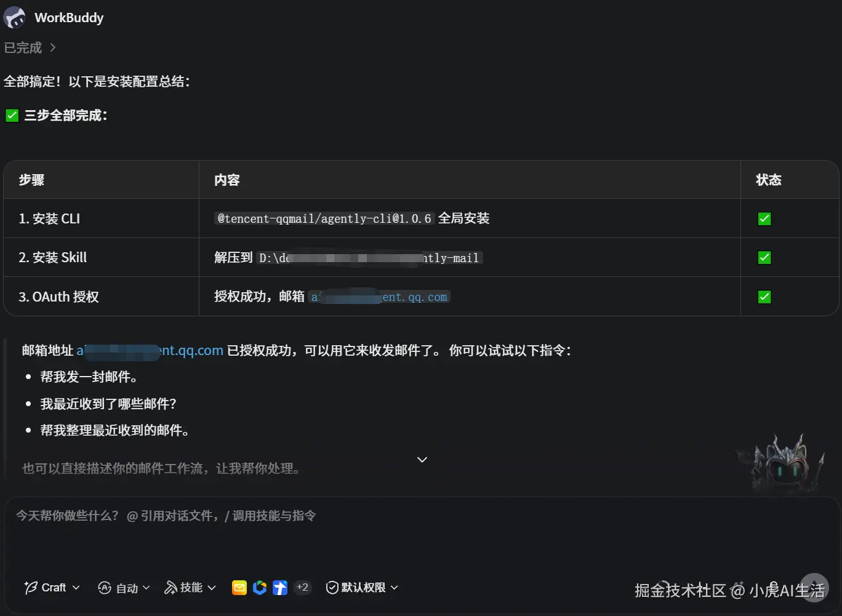Click the 内容 column header
842x616 pixels.
[x=227, y=180]
